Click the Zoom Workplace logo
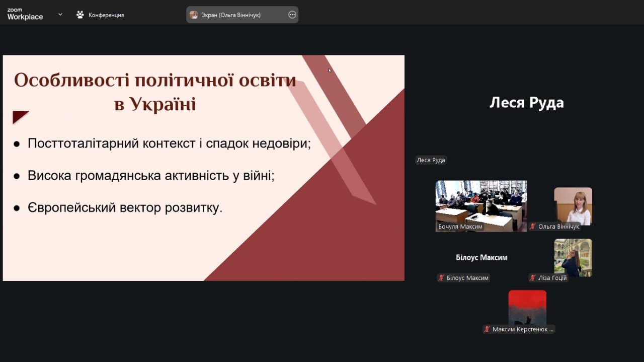Image resolution: width=644 pixels, height=362 pixels. click(25, 14)
